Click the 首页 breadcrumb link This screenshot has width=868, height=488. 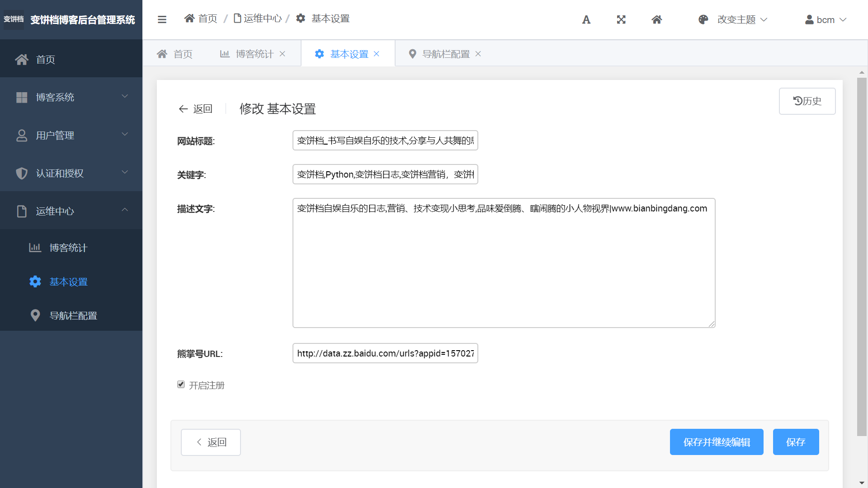point(208,18)
